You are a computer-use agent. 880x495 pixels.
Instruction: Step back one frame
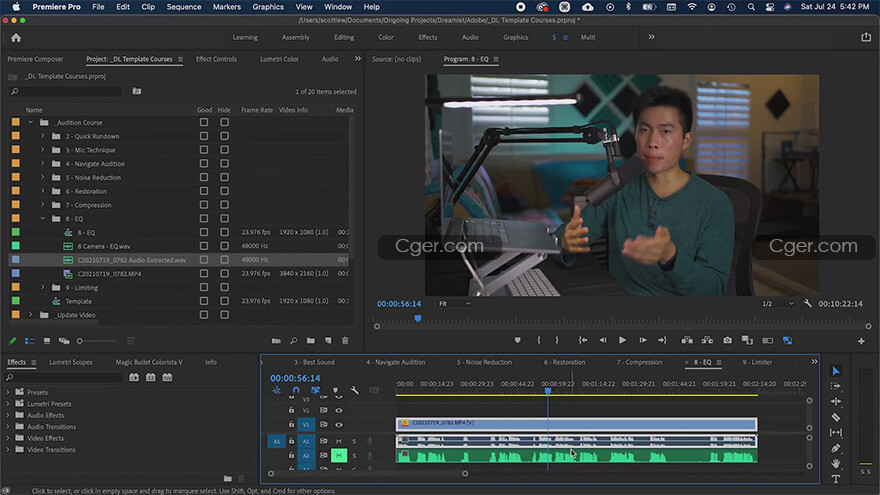click(x=602, y=340)
